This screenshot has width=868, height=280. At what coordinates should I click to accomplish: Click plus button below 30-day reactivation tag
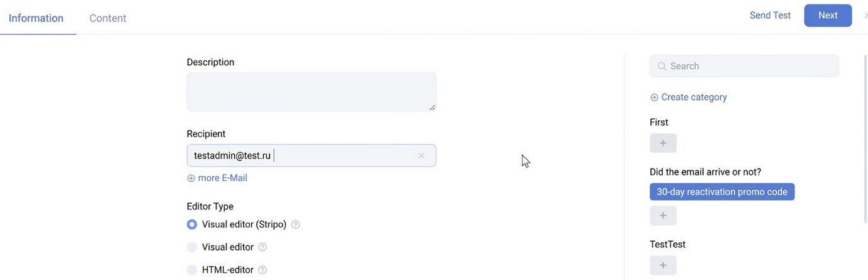[x=663, y=216]
